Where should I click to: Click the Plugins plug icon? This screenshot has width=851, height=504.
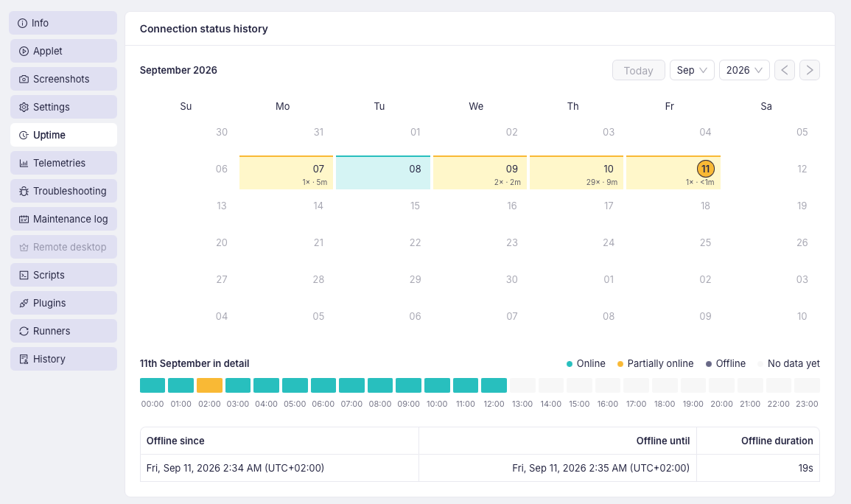[x=24, y=304]
